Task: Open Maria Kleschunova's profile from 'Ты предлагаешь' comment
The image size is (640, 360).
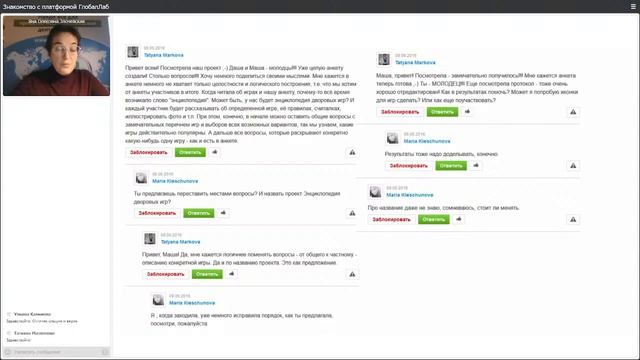Action: click(x=175, y=181)
